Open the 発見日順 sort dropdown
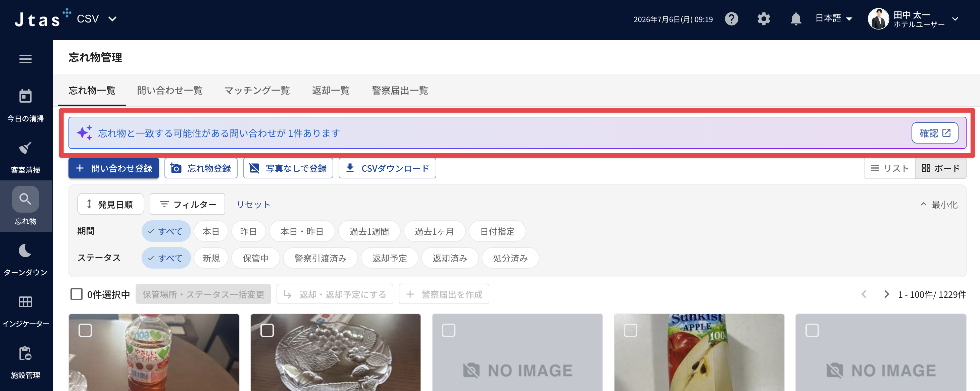The image size is (980, 391). tap(110, 204)
